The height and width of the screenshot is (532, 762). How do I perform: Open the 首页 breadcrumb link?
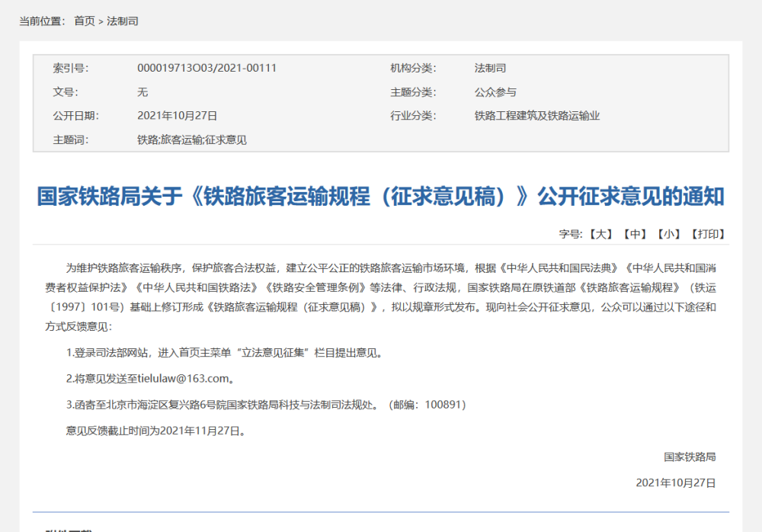(84, 21)
